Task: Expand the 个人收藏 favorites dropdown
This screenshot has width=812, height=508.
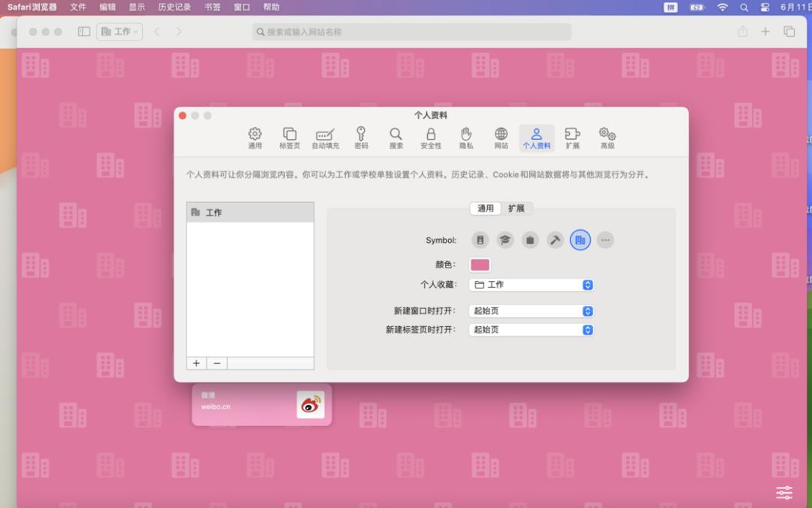Action: click(532, 285)
